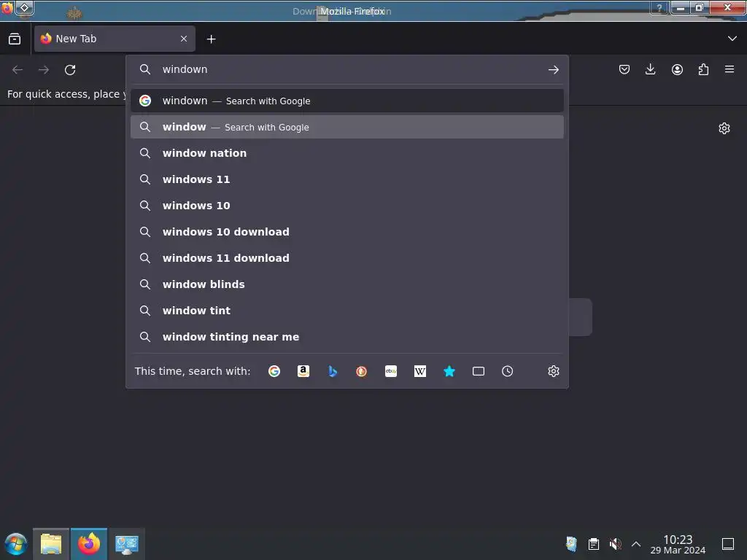Open the Firefox account menu
The height and width of the screenshot is (560, 747).
pyautogui.click(x=677, y=69)
